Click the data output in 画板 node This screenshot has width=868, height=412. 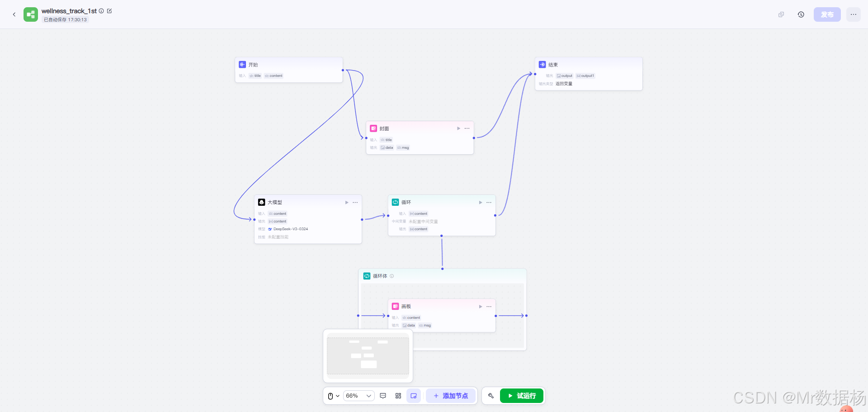(x=409, y=326)
